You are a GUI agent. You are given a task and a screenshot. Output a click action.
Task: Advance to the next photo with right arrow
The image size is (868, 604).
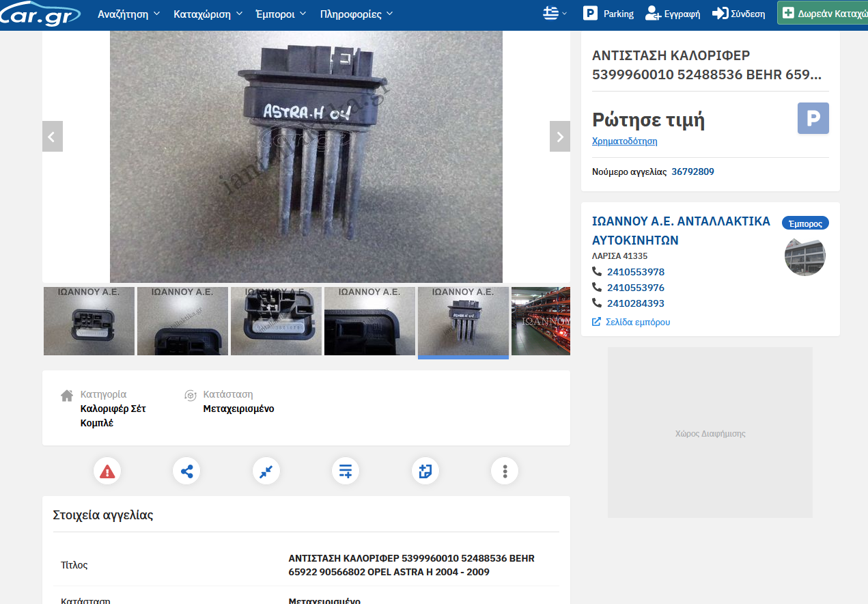pyautogui.click(x=560, y=137)
